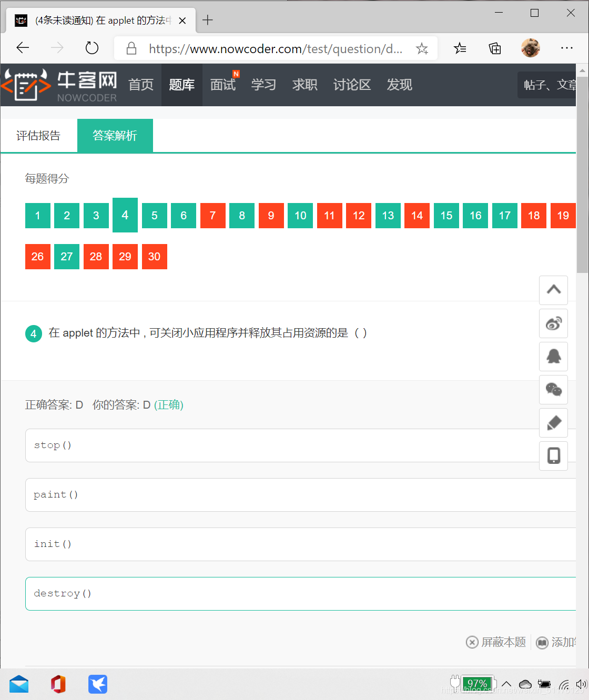
Task: Reload the page with the refresh icon
Action: point(92,48)
